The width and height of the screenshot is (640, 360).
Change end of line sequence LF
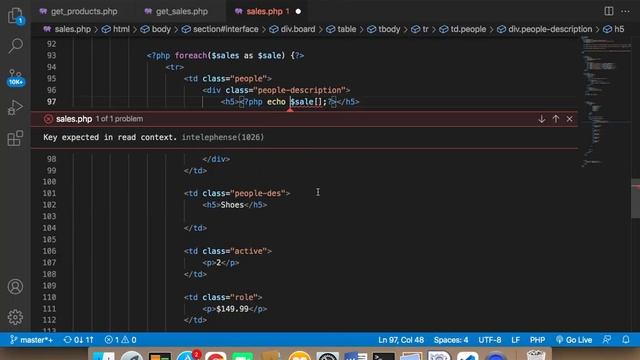[x=516, y=340]
